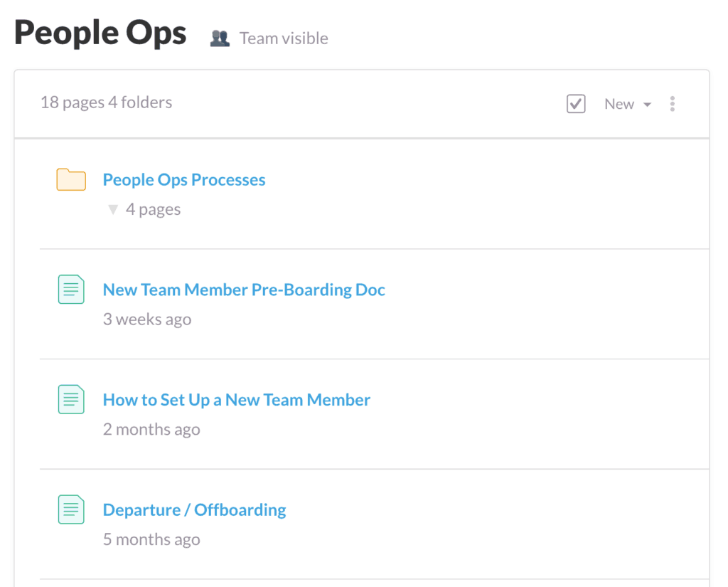Open How to Set Up a New Team Member
This screenshot has height=587, width=728.
(236, 400)
